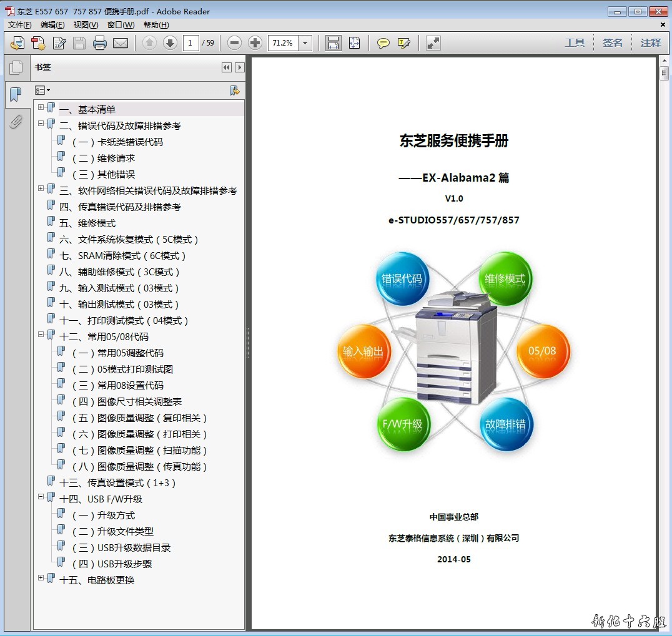Click the email envelope icon
Image resolution: width=672 pixels, height=636 pixels.
coord(121,43)
